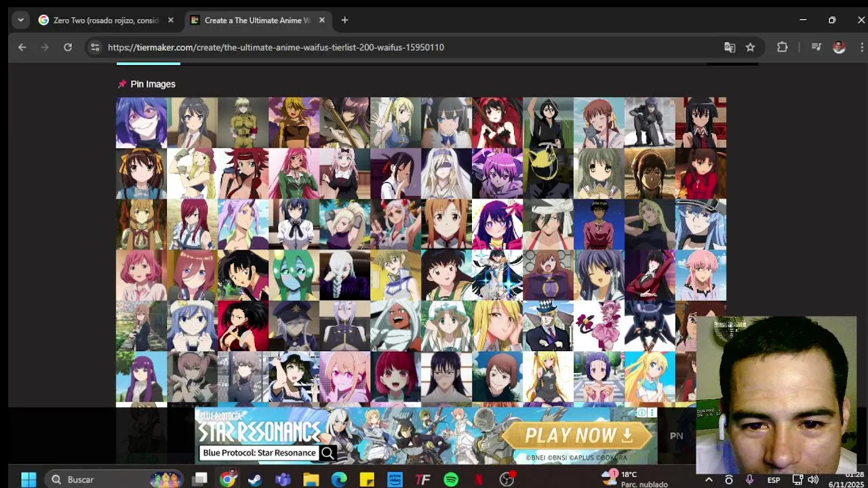Open Task View from the taskbar
This screenshot has height=488, width=868.
[199, 480]
